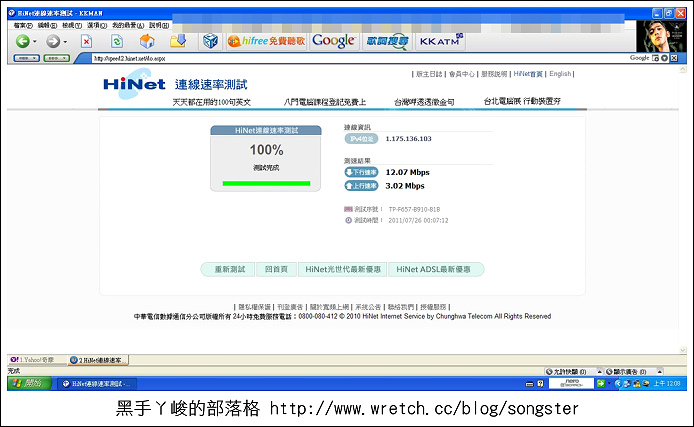Image resolution: width=694 pixels, height=427 pixels.
Task: Click the 12.07 Mbps download value
Action: (x=407, y=172)
